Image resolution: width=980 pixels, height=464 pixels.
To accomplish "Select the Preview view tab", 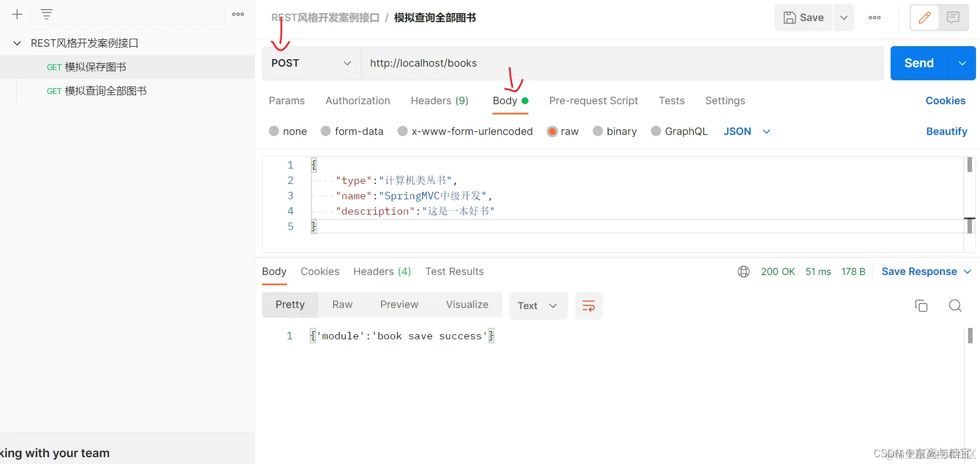I will coord(399,305).
